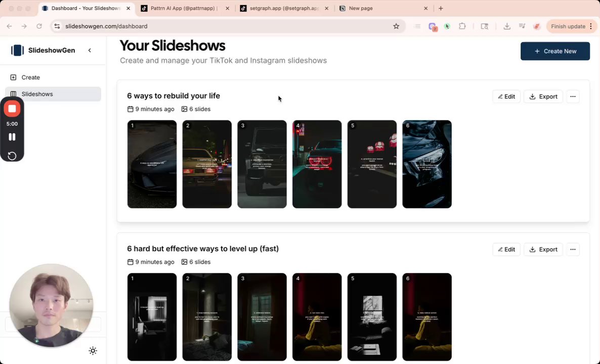Open more options for the level up slideshow
Screen dimensions: 600x364
pos(573,249)
